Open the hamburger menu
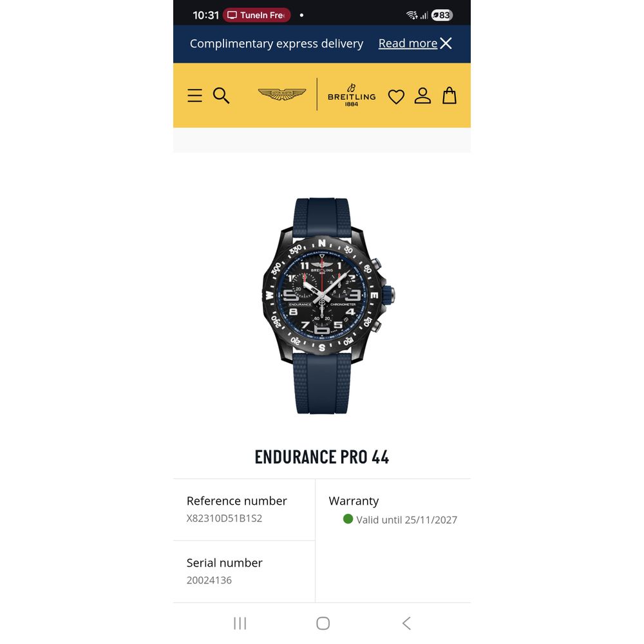 [x=194, y=95]
